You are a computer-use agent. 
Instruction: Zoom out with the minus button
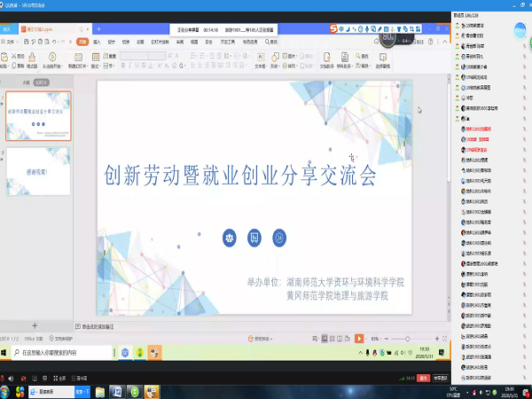pyautogui.click(x=386, y=339)
